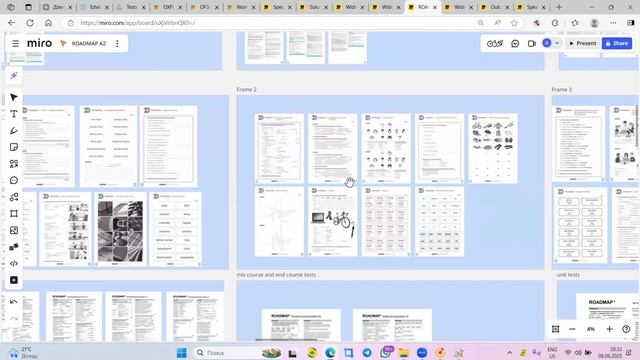Viewport: 640px width, 360px height.
Task: Select the crossword worksheet in Frame 2
Action: [x=280, y=222]
